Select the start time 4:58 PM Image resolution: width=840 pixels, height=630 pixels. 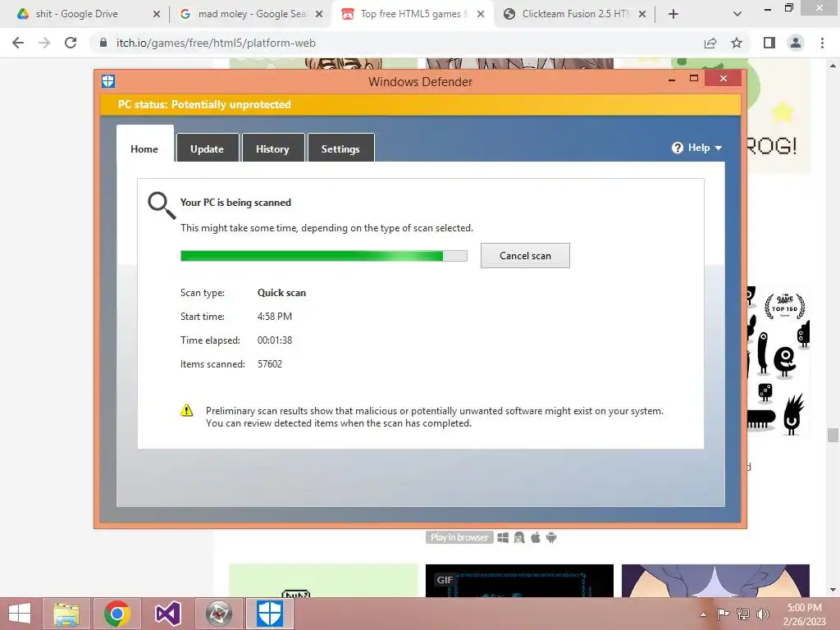pos(274,316)
